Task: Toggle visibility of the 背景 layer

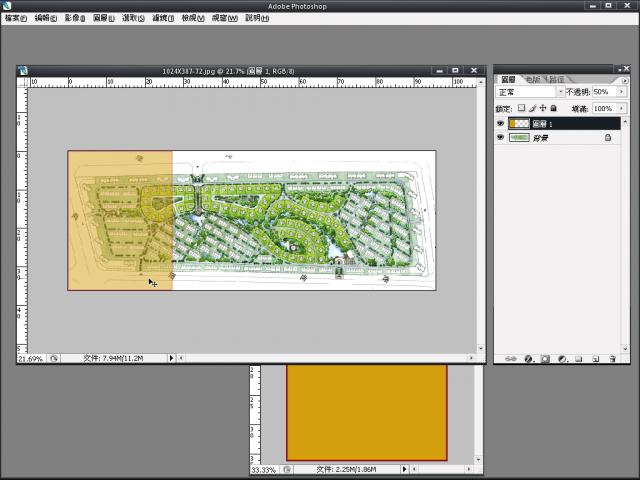Action: click(x=501, y=138)
